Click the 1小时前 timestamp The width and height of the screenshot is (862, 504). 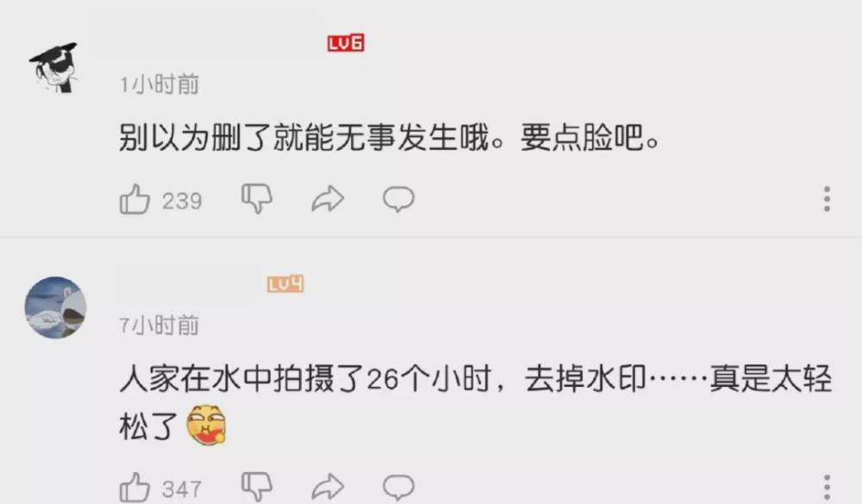click(159, 84)
